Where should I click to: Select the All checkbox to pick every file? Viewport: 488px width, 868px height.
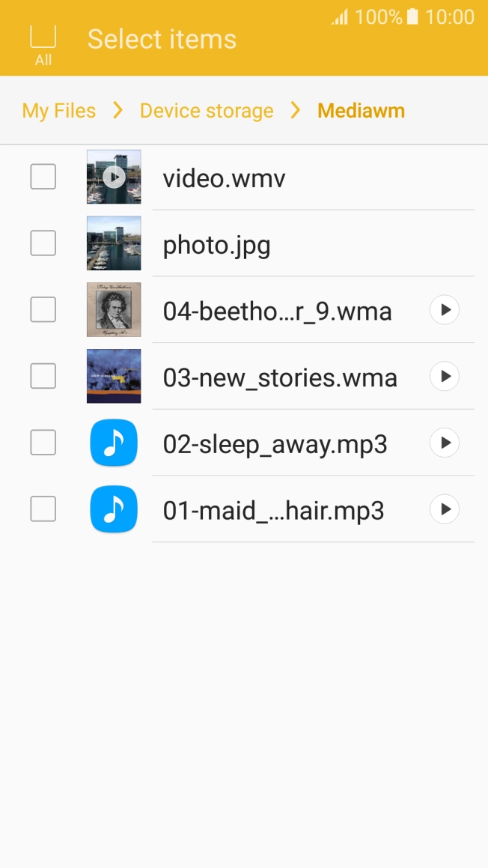(x=43, y=39)
